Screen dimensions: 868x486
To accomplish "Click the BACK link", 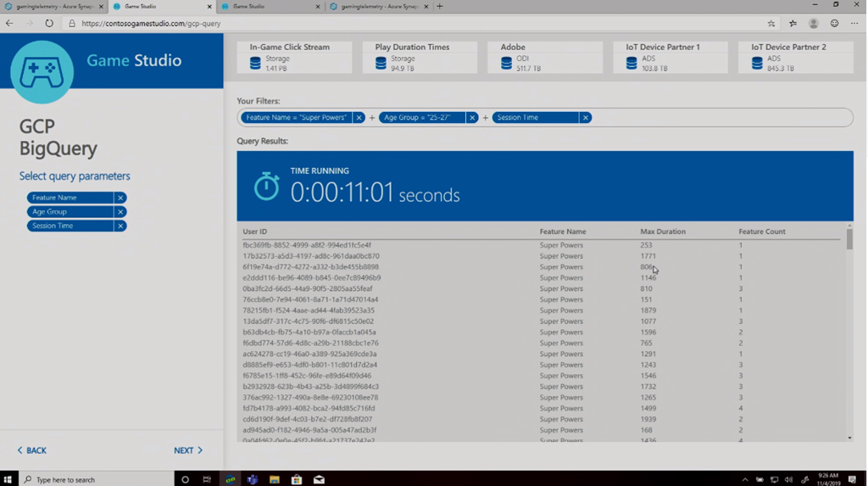I will pos(32,450).
